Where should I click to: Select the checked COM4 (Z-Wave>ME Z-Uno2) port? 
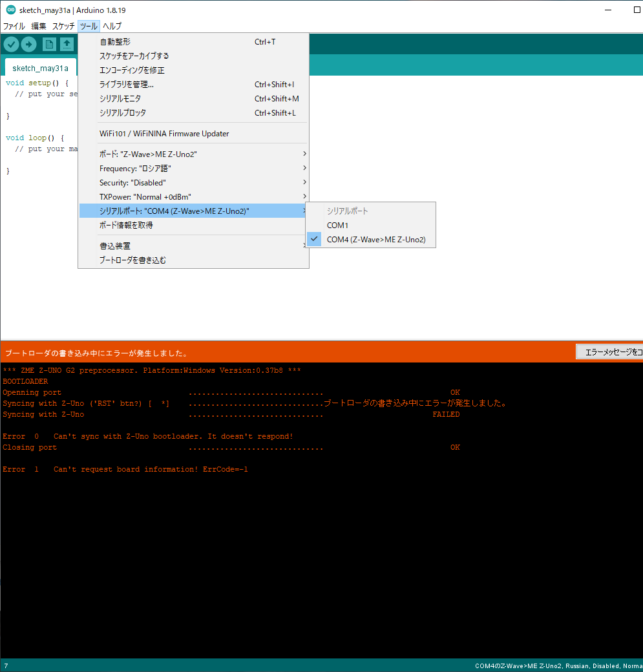click(375, 240)
